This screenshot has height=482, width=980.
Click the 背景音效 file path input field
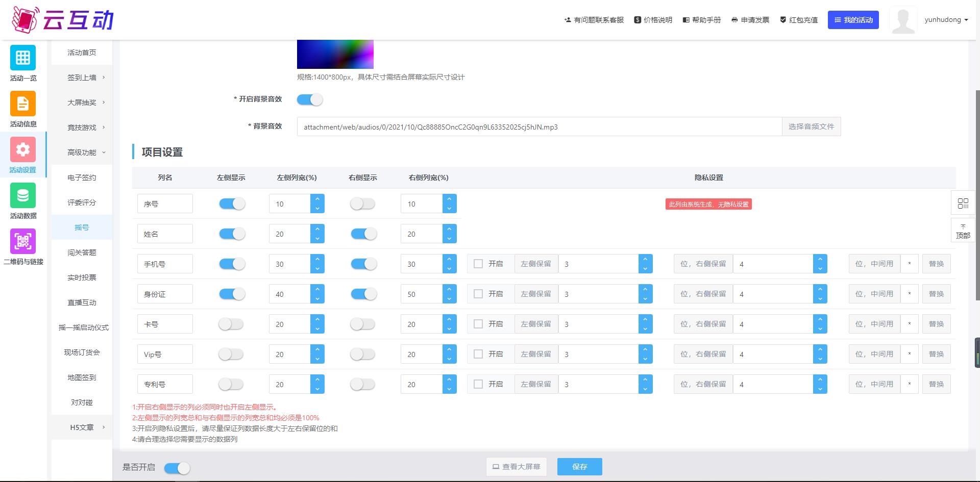[x=539, y=127]
